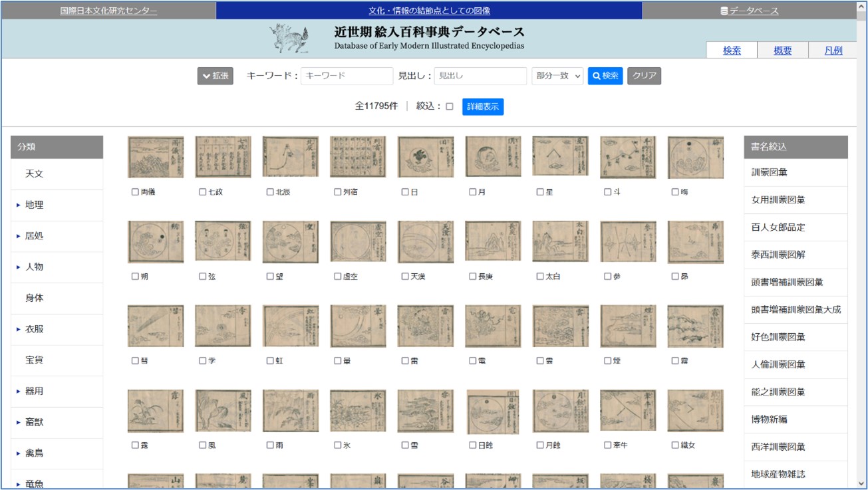Switch to the 検索 tab
This screenshot has height=490, width=868.
pos(732,51)
